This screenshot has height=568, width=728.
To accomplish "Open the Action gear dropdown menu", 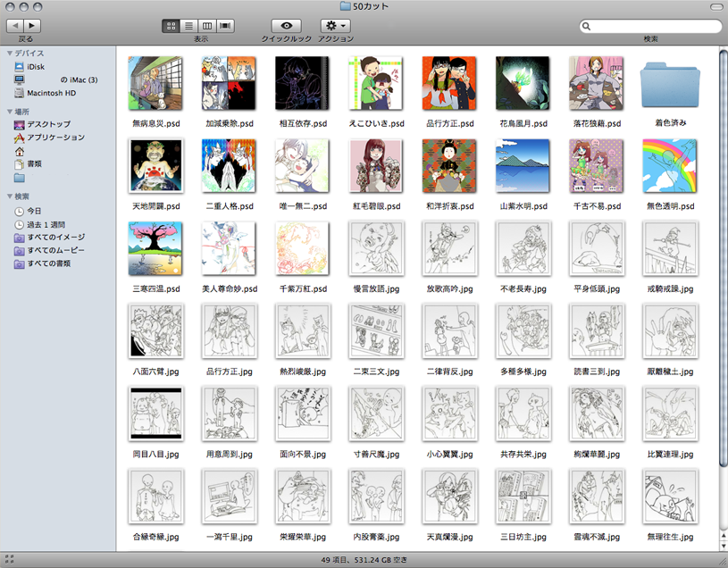I will 336,26.
